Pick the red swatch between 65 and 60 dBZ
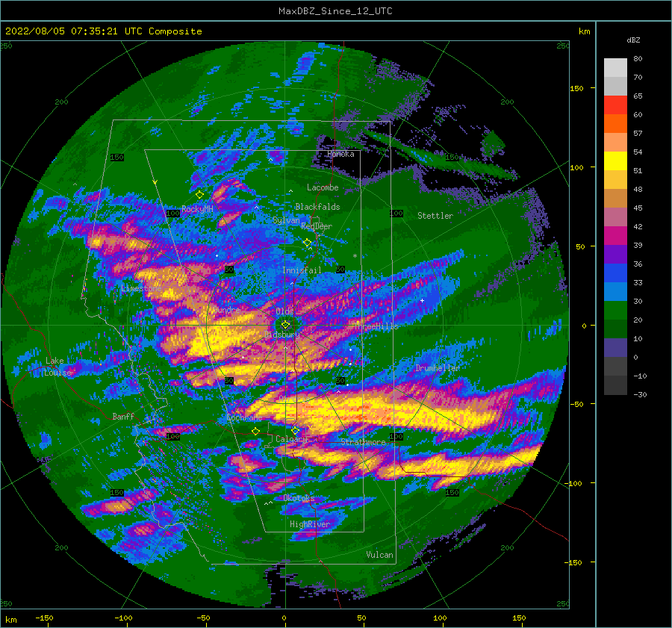 (x=615, y=105)
